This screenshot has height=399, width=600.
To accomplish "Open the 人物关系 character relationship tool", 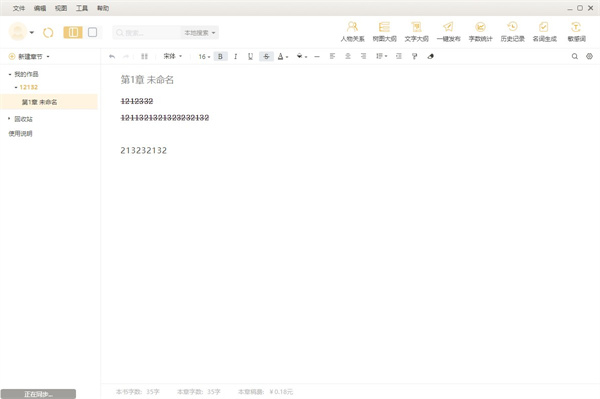I will tap(352, 31).
